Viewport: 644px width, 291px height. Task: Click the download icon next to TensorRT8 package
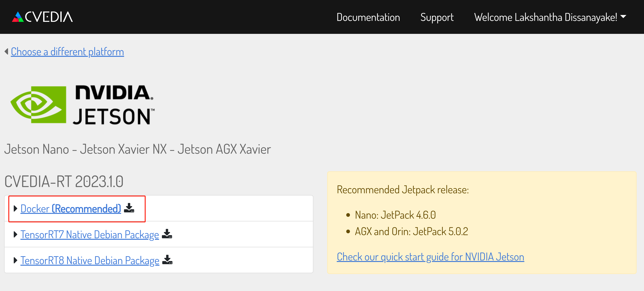(x=167, y=260)
